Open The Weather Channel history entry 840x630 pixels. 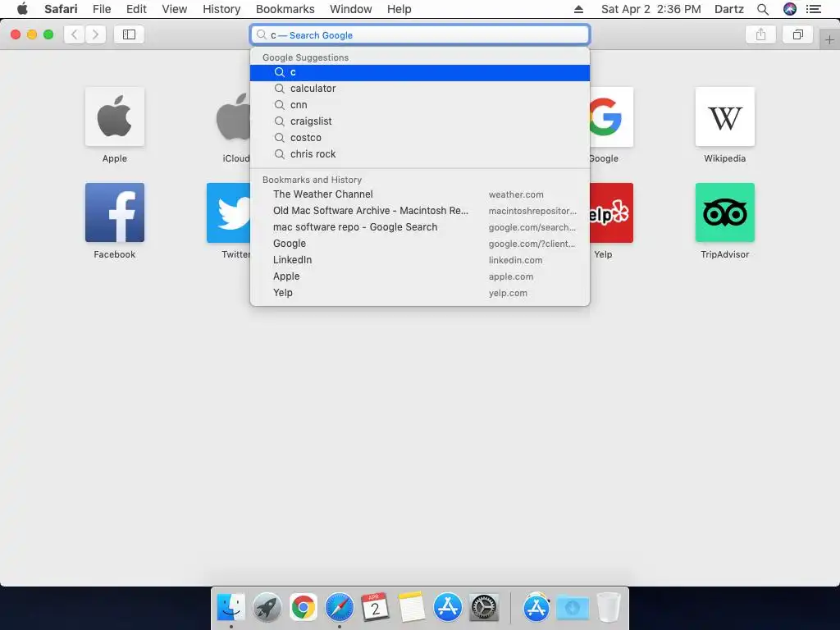pyautogui.click(x=420, y=194)
